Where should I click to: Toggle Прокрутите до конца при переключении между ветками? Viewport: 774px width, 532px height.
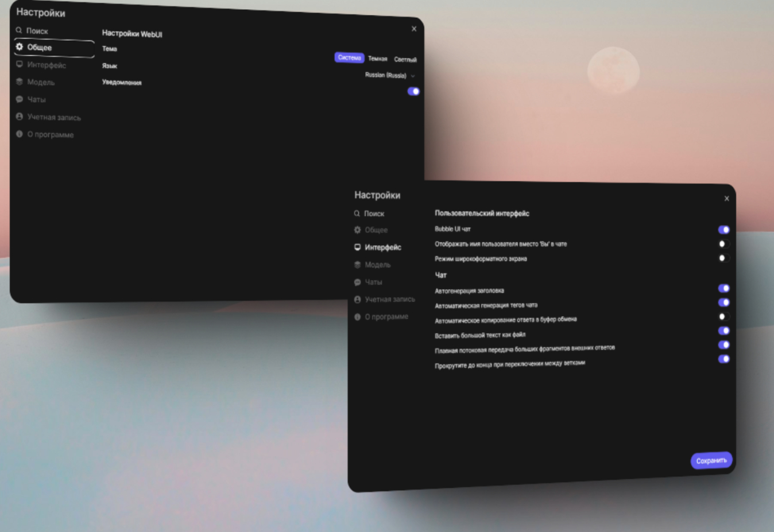point(724,359)
